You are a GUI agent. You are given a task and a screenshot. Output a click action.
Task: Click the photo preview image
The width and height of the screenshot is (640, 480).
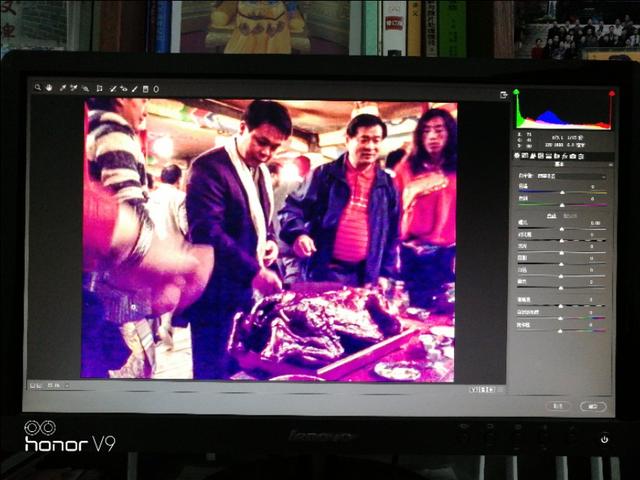pos(270,240)
